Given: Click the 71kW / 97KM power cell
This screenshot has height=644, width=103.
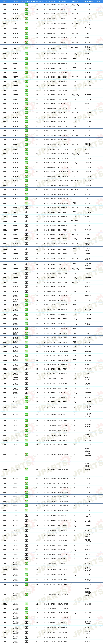Looking at the screenshot, I should coord(63,296).
